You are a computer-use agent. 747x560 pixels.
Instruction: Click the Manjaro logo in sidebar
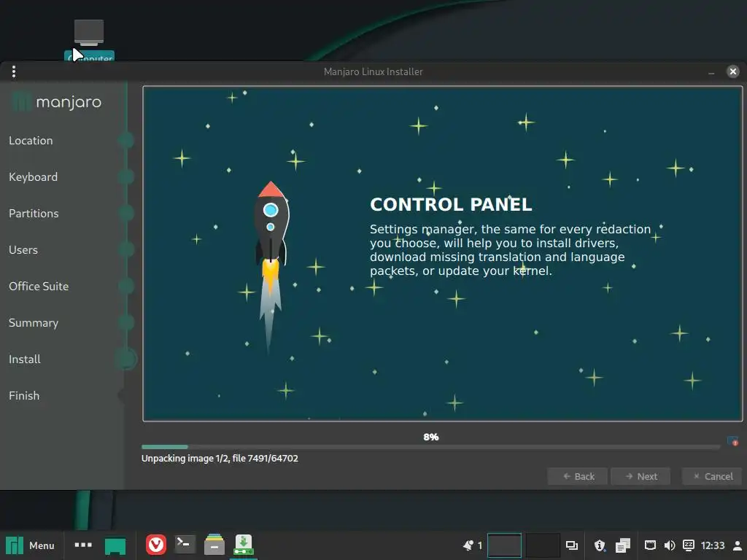pos(56,102)
